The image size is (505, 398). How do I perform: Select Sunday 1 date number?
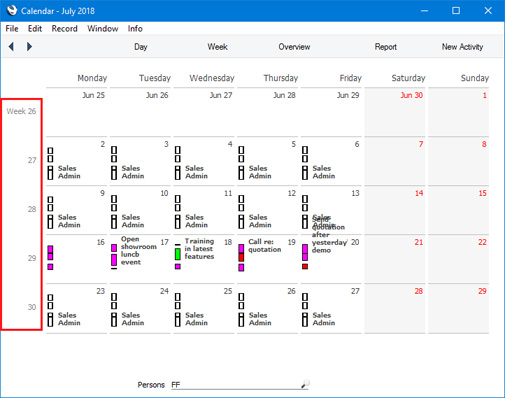pyautogui.click(x=485, y=95)
